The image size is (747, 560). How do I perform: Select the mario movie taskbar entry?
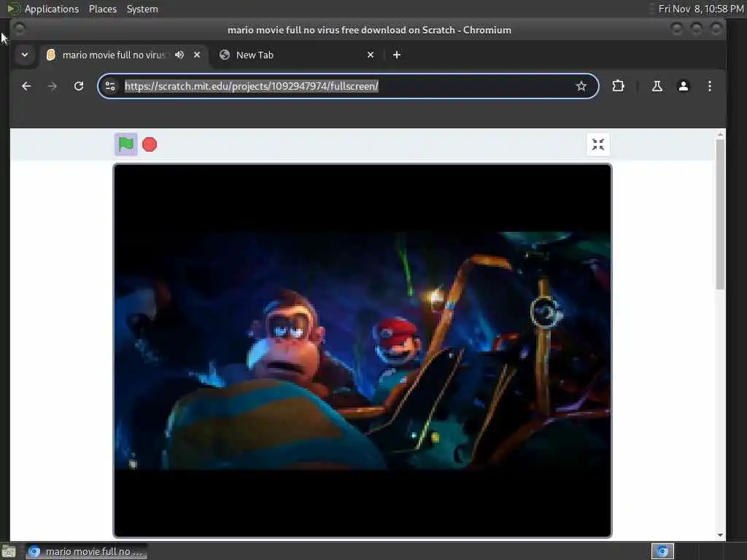pyautogui.click(x=87, y=551)
